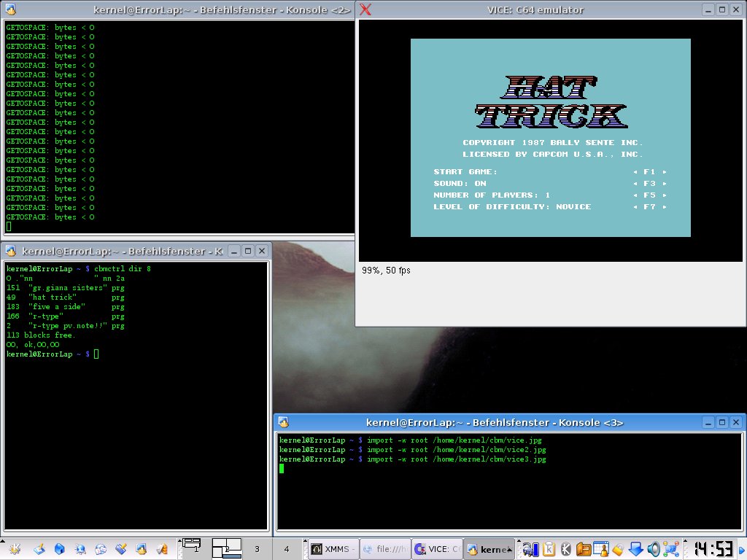Activate the kernel Konsole taskbar entry
Screen dimensions: 747x560
(x=489, y=549)
